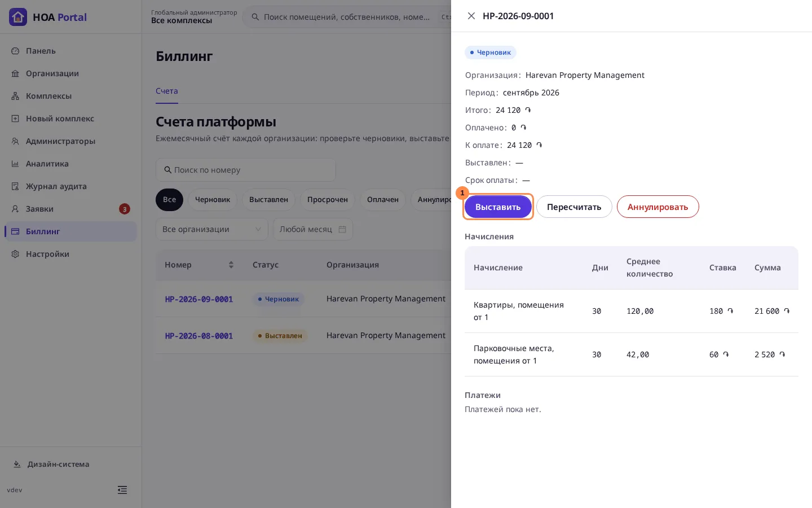Click the calendar icon in Любой месяц
The image size is (812, 508).
point(342,229)
